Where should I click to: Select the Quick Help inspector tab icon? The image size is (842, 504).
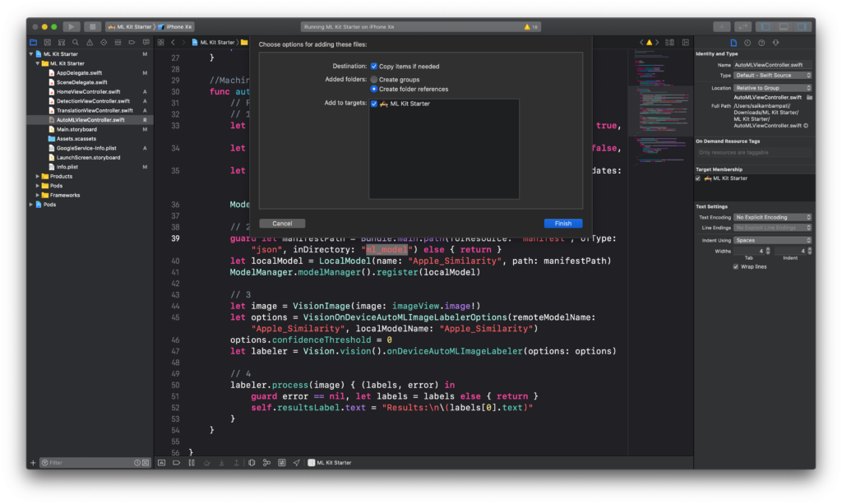point(761,43)
